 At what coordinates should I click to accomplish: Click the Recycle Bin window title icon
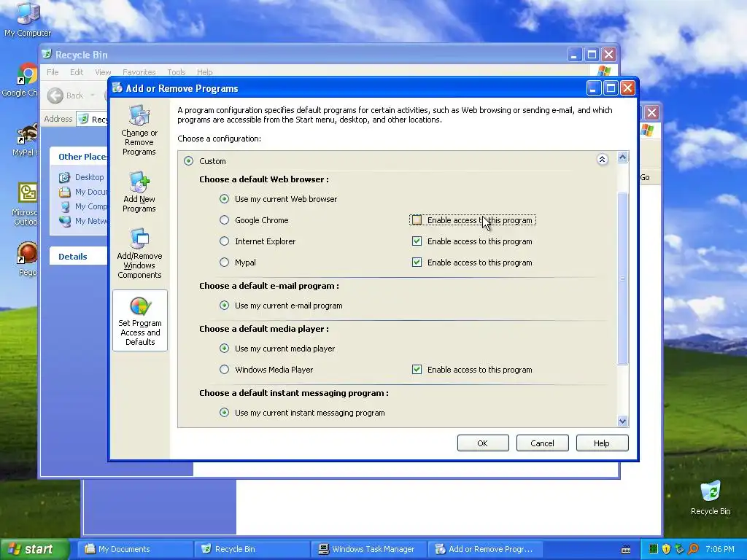click(47, 54)
